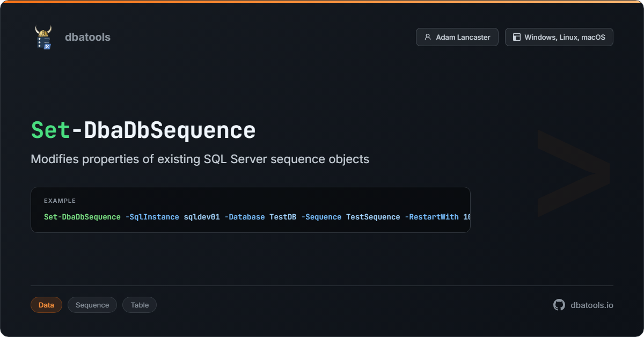
Task: Click the -Database parameter in example
Action: [x=245, y=217]
